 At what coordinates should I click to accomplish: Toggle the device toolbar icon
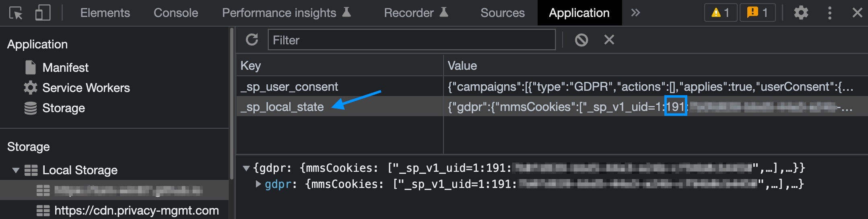(43, 13)
